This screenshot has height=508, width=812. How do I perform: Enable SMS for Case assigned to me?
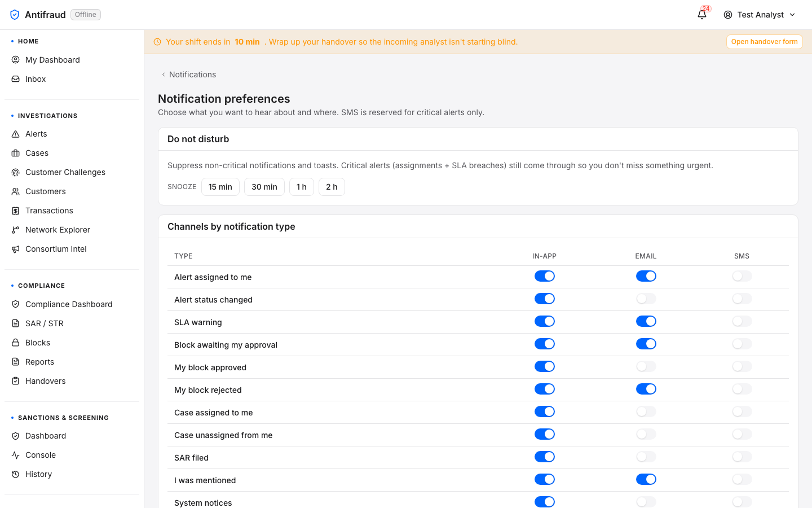[742, 411]
